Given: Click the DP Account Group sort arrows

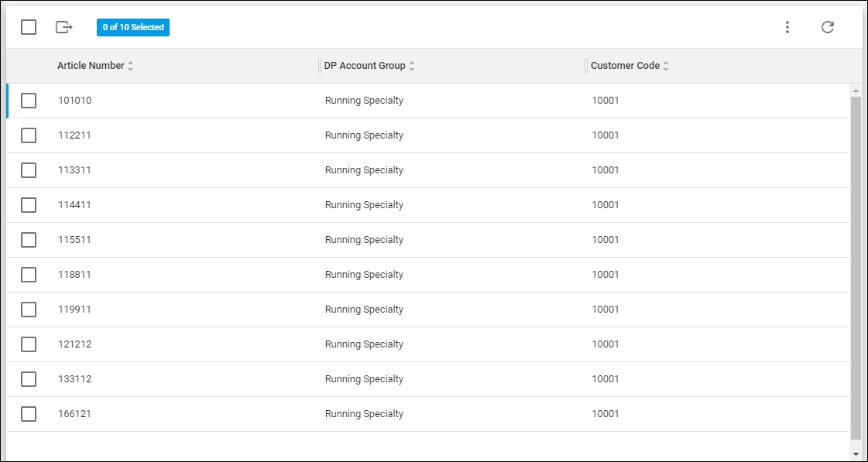Looking at the screenshot, I should tap(411, 66).
